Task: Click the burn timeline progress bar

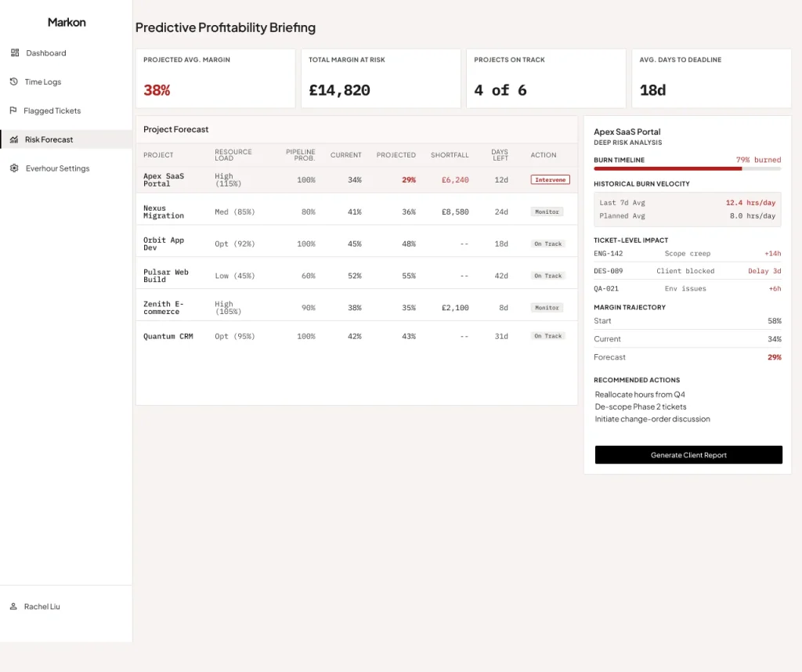Action: pos(687,168)
